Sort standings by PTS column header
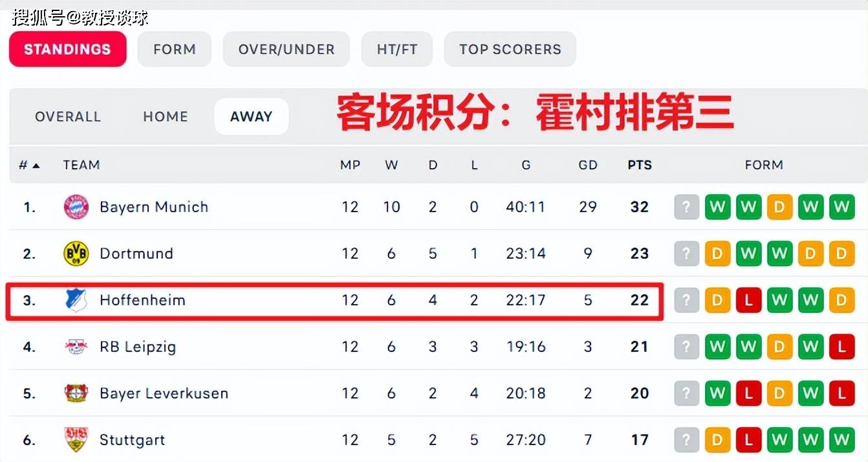Image resolution: width=868 pixels, height=462 pixels. tap(639, 166)
